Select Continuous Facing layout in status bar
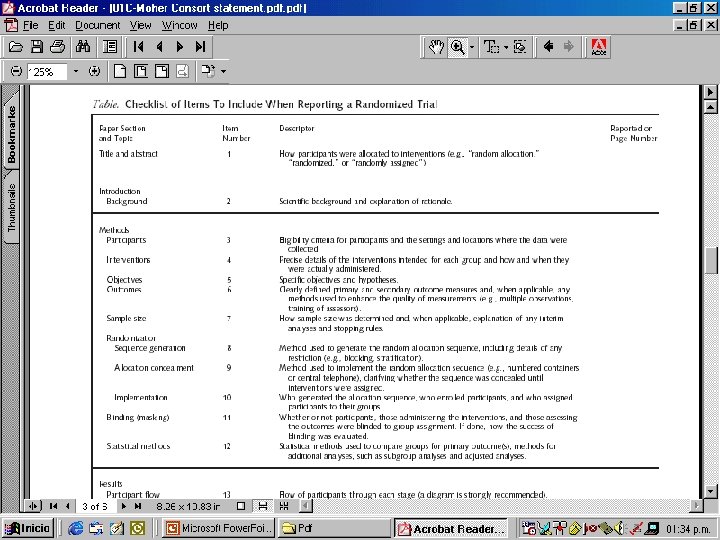Image resolution: width=720 pixels, height=540 pixels. (284, 506)
